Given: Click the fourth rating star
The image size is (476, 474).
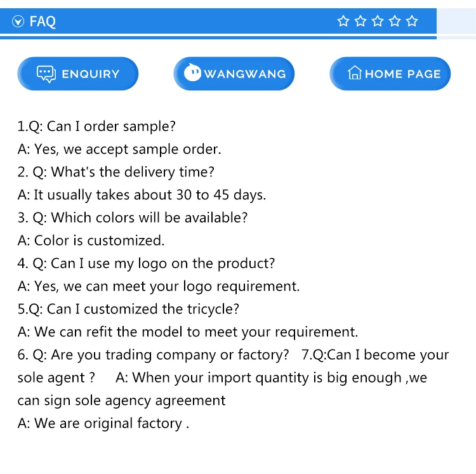Looking at the screenshot, I should point(395,22).
